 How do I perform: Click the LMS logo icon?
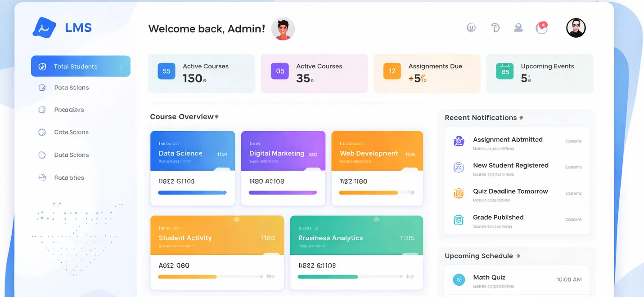tap(44, 28)
